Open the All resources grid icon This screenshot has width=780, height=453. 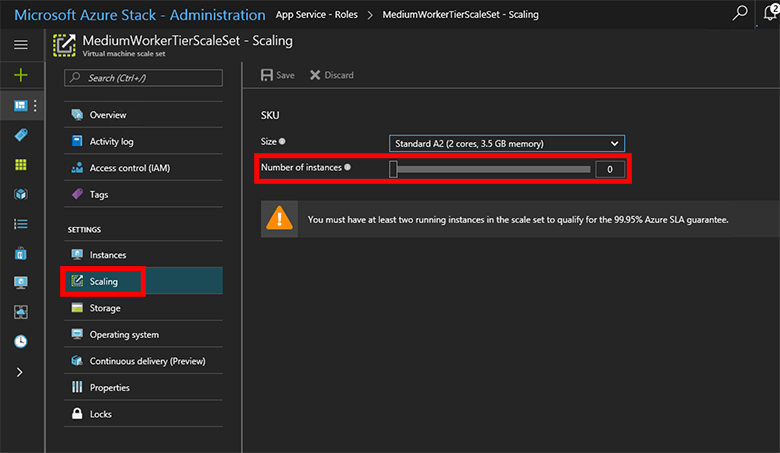[x=21, y=165]
